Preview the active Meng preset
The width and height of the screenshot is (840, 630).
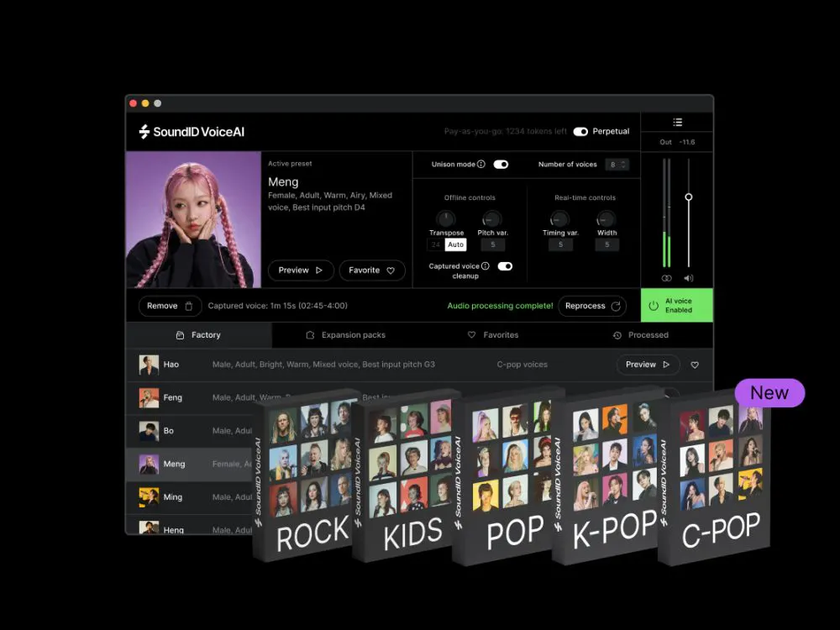(x=301, y=270)
